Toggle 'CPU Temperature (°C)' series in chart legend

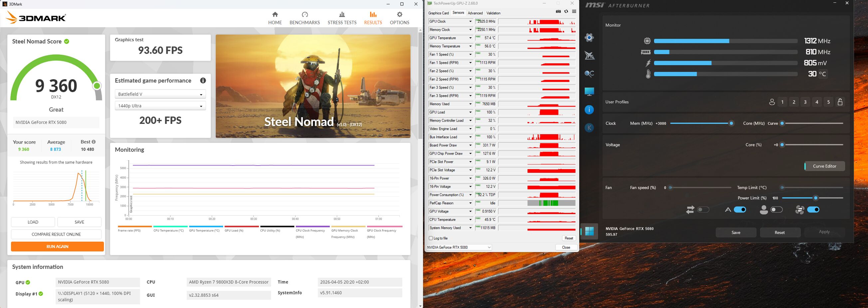coord(170,229)
